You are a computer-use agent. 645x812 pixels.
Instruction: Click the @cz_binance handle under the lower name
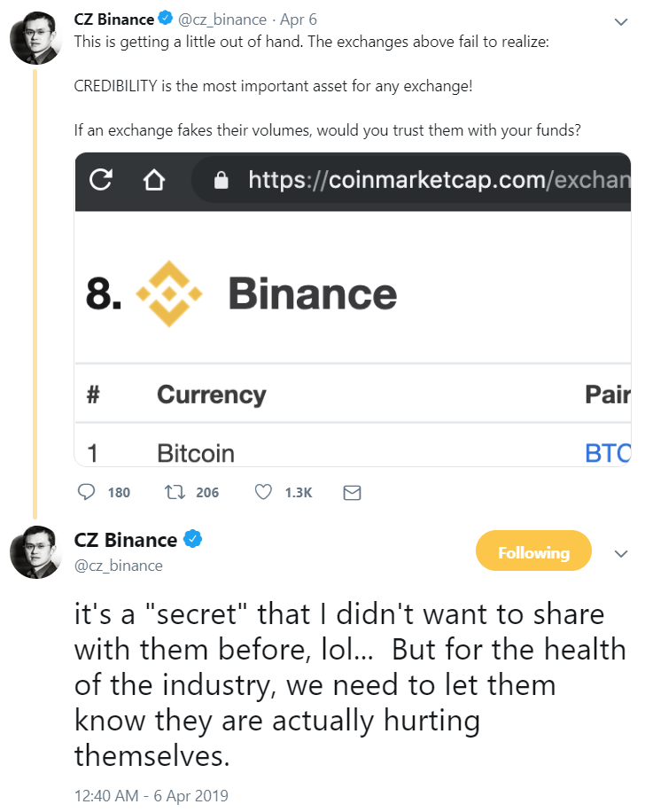point(119,566)
